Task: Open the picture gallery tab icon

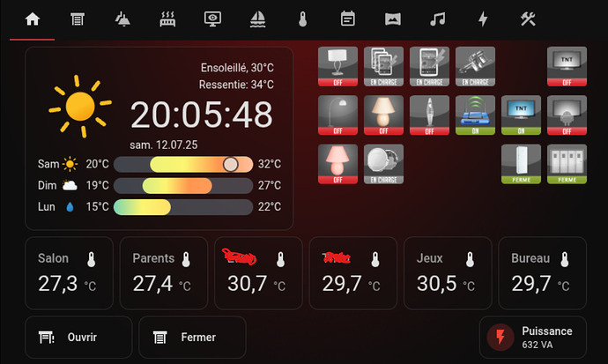Action: pyautogui.click(x=393, y=19)
